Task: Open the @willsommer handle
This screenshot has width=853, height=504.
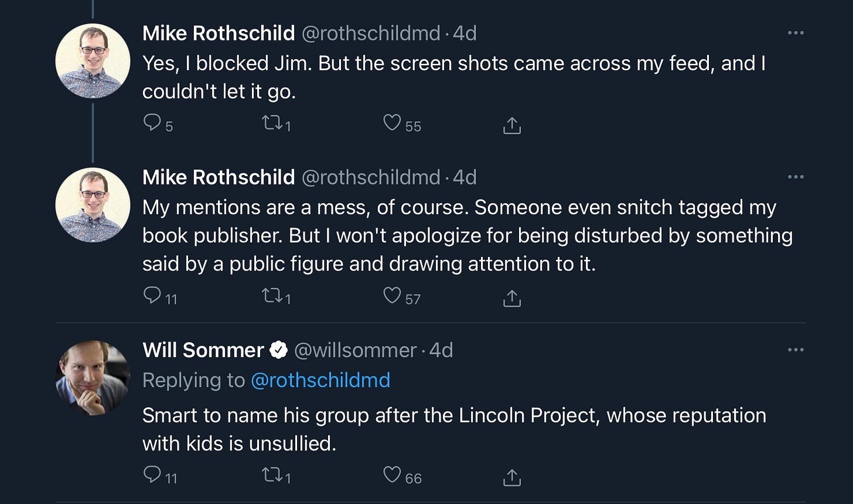Action: click(x=355, y=350)
